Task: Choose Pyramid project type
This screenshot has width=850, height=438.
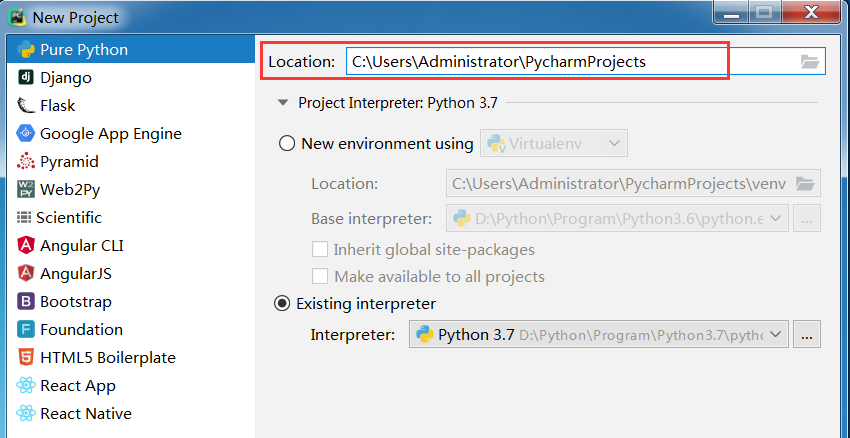Action: click(x=131, y=162)
